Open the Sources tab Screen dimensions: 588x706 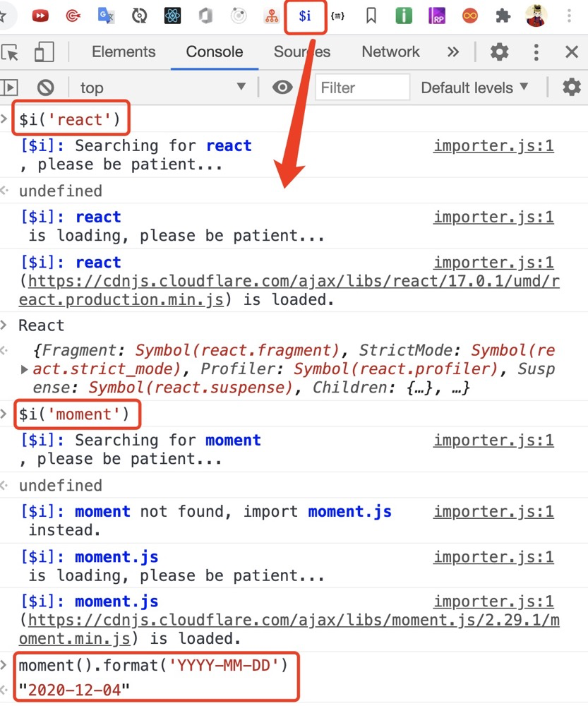coord(302,52)
